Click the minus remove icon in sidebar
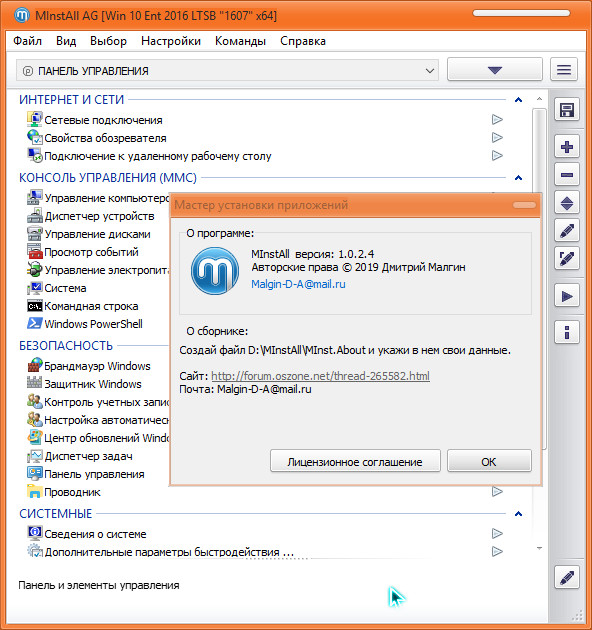 567,175
